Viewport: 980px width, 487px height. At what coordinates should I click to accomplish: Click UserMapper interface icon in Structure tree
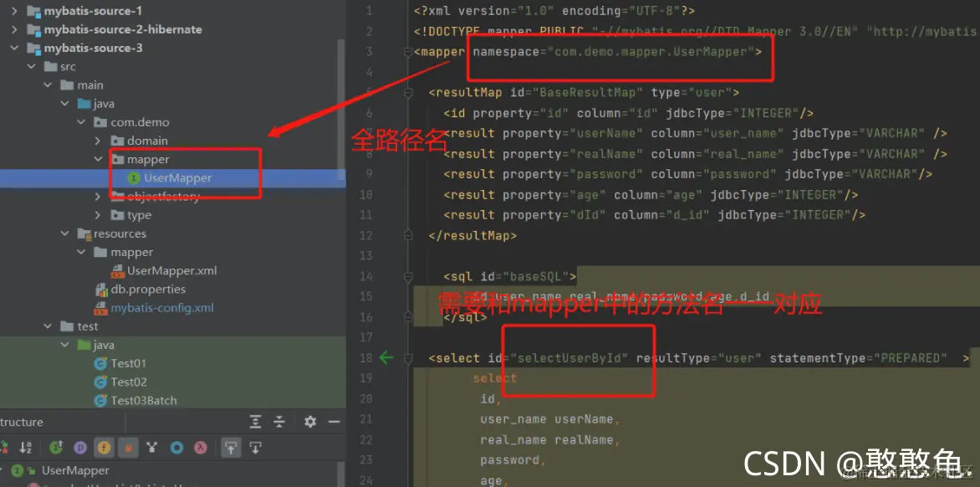18,470
